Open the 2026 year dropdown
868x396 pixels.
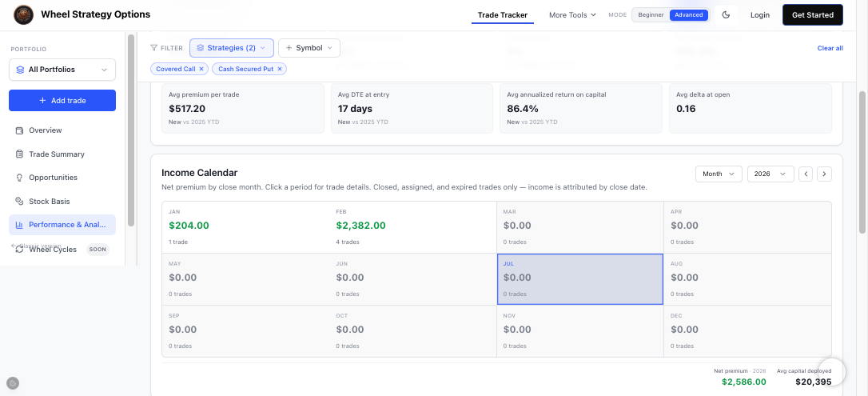(x=770, y=174)
